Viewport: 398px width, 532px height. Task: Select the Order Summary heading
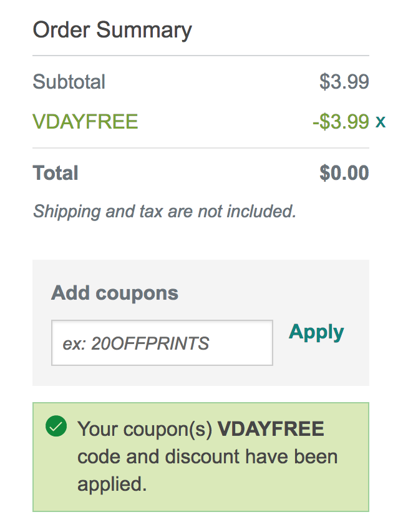coord(112,30)
